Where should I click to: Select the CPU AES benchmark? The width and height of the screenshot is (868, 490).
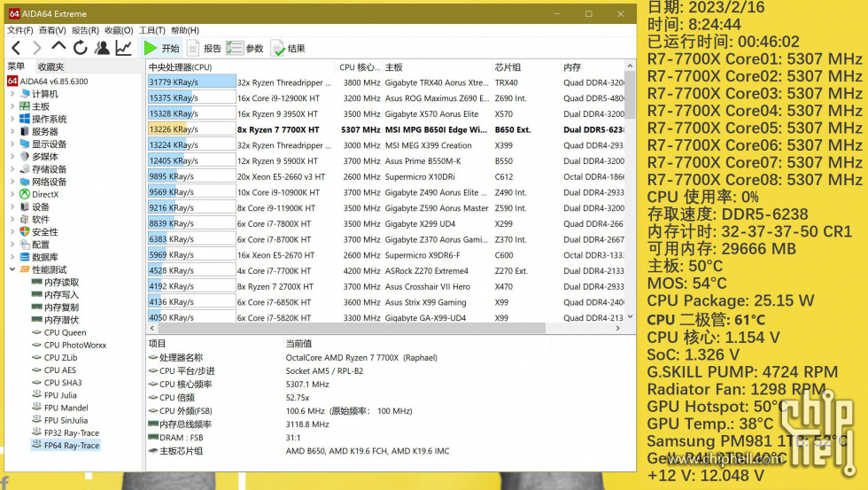tap(54, 370)
